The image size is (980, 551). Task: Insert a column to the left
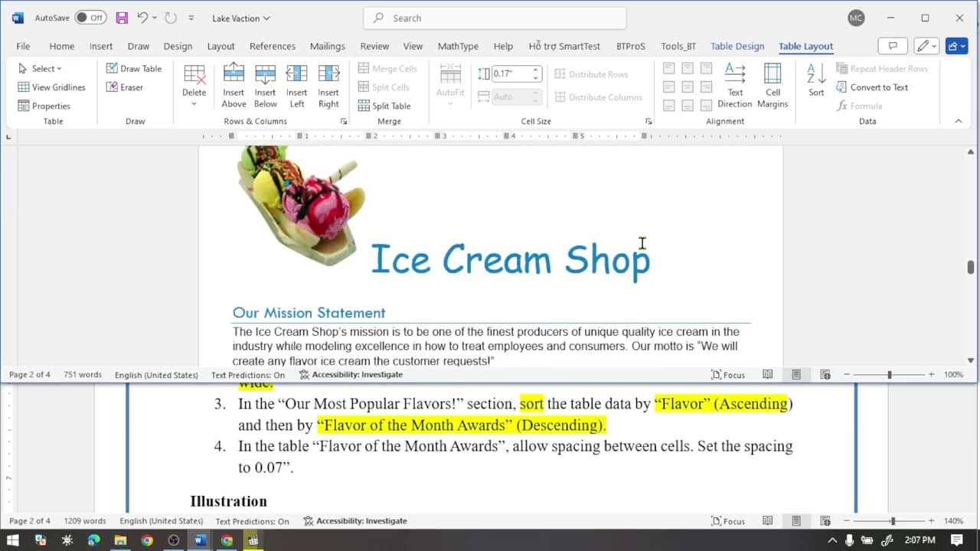tap(296, 86)
